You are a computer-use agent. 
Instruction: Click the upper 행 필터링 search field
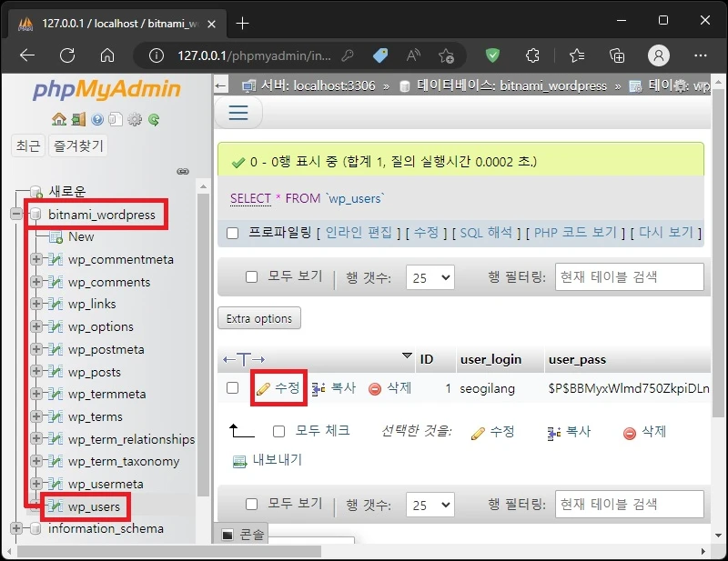pos(630,277)
